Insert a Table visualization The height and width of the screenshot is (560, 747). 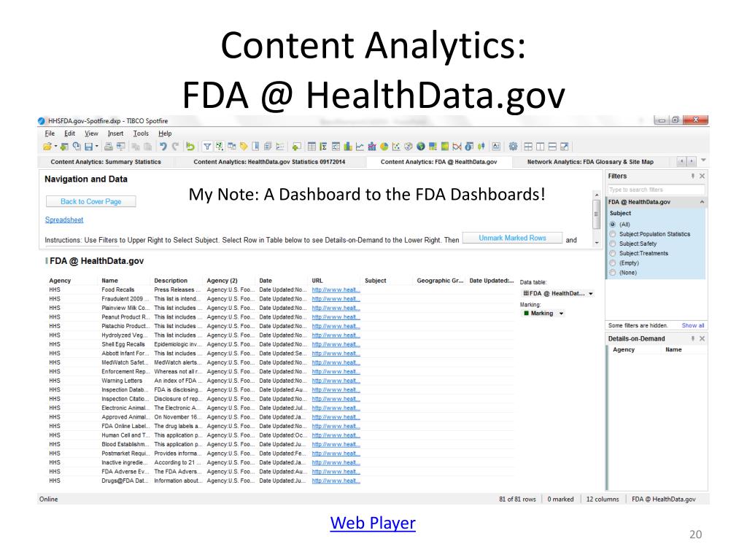[x=311, y=147]
